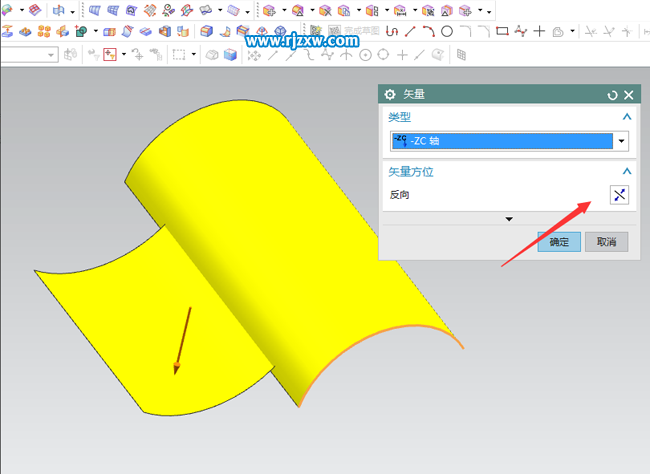Viewport: 650px width, 474px height.
Task: Collapse the 矢量方位 section
Action: (x=627, y=171)
